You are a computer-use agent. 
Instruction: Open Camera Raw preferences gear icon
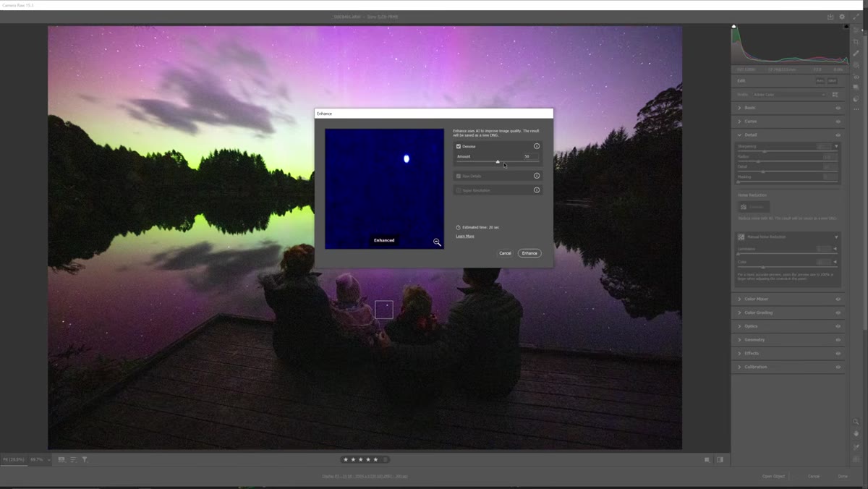pos(842,17)
